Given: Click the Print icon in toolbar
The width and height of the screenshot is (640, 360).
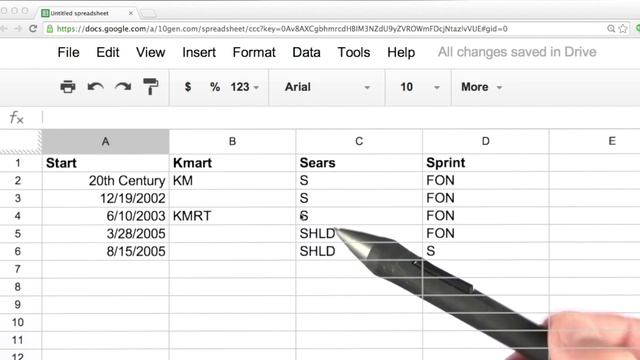Looking at the screenshot, I should (68, 87).
